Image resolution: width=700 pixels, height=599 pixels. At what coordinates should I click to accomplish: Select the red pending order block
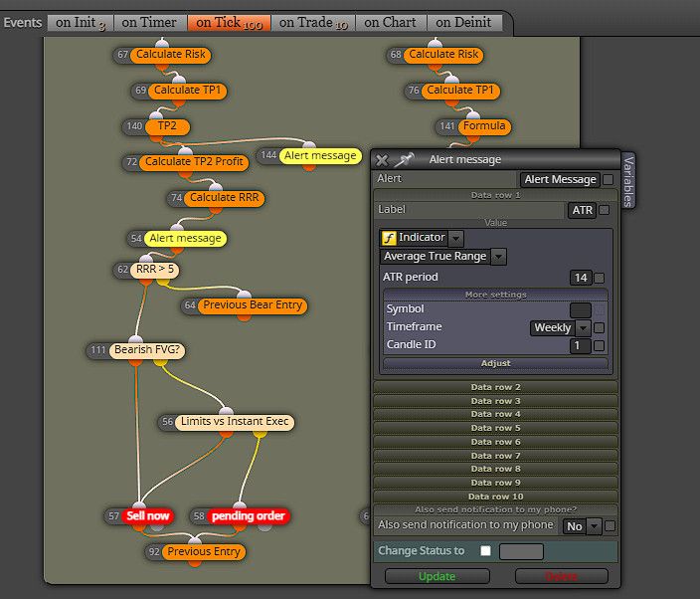coord(249,516)
